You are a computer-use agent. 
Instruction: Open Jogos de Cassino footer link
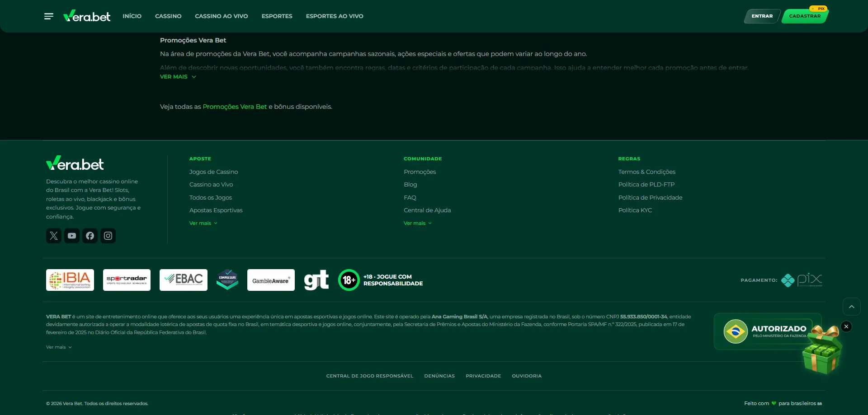coord(213,172)
